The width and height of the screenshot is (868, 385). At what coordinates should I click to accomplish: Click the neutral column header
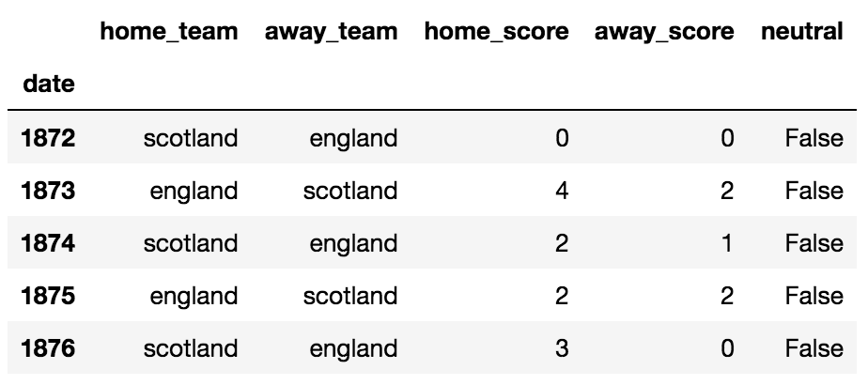(x=802, y=31)
